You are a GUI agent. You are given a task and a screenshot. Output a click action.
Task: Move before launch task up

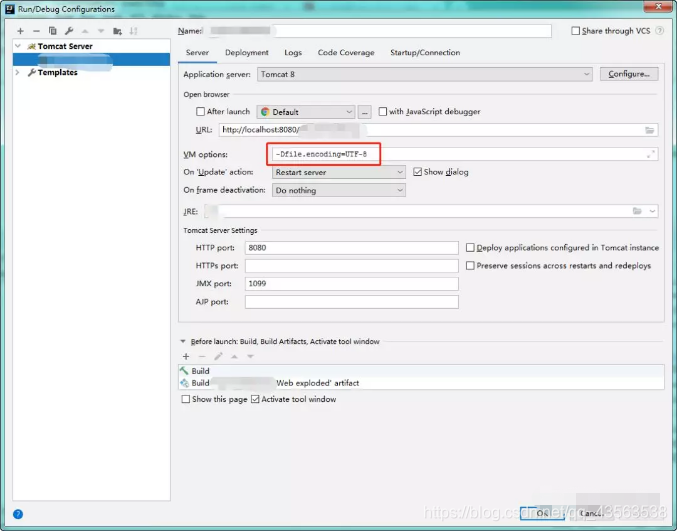234,356
